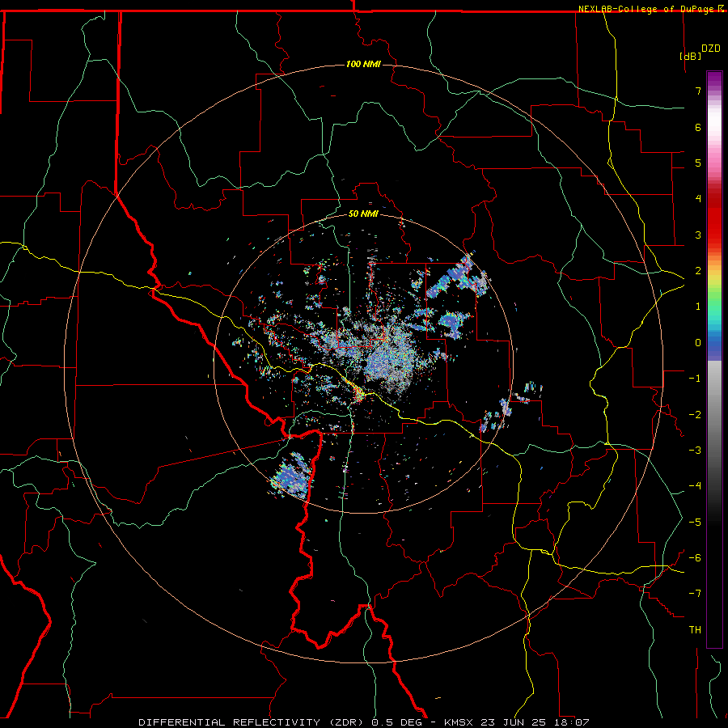Click the '3' value on the color scale

[x=698, y=235]
